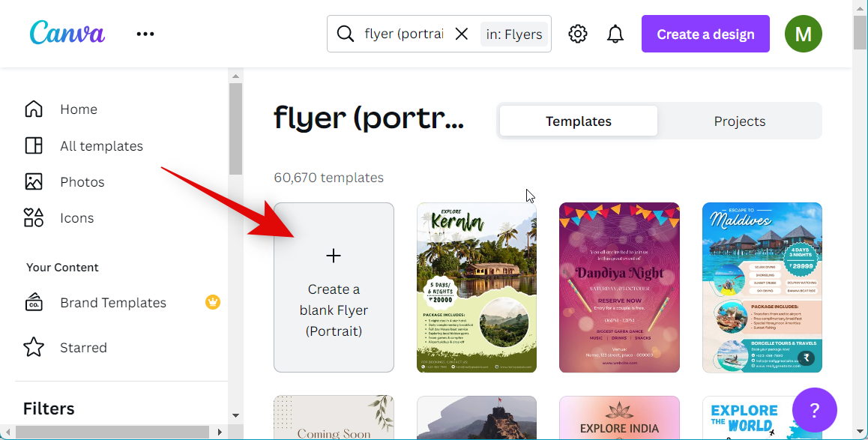
Task: Switch to the Templates tab
Action: [578, 121]
